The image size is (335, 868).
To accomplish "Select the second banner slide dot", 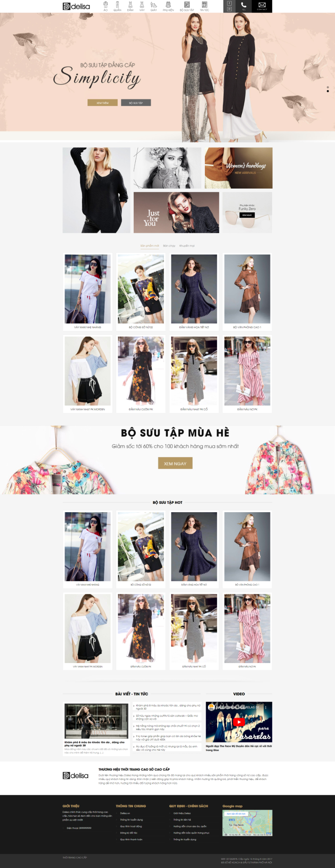I will click(328, 91).
